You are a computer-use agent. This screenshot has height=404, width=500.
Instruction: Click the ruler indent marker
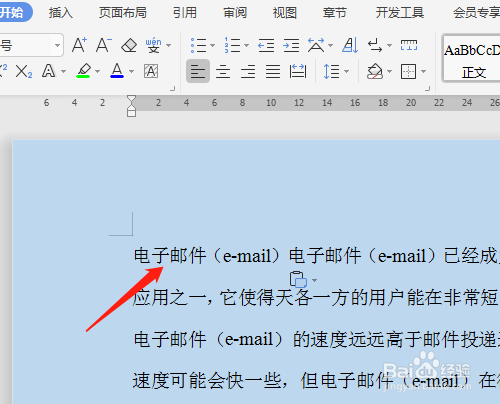(x=131, y=106)
